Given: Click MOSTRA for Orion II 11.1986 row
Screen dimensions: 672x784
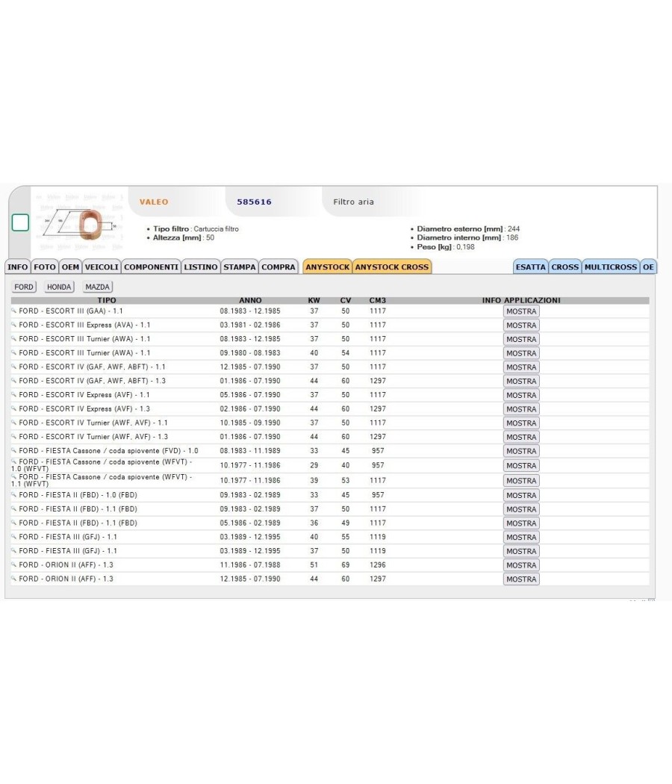Looking at the screenshot, I should [521, 565].
